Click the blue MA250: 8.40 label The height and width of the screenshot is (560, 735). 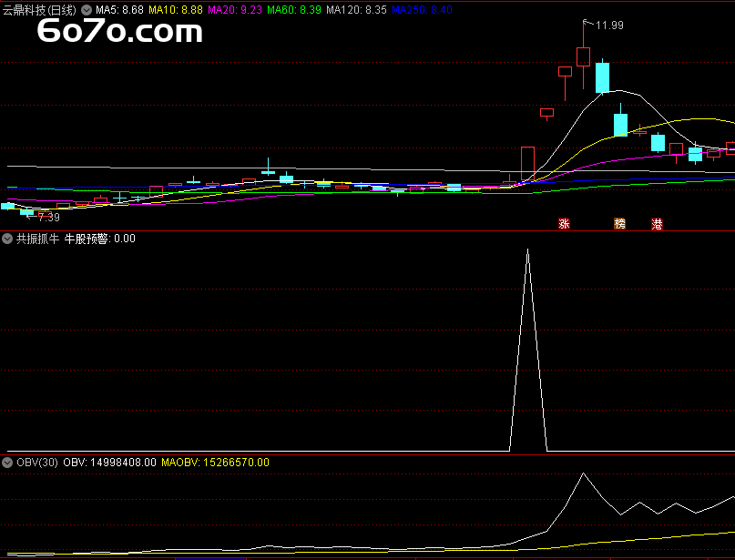[422, 10]
